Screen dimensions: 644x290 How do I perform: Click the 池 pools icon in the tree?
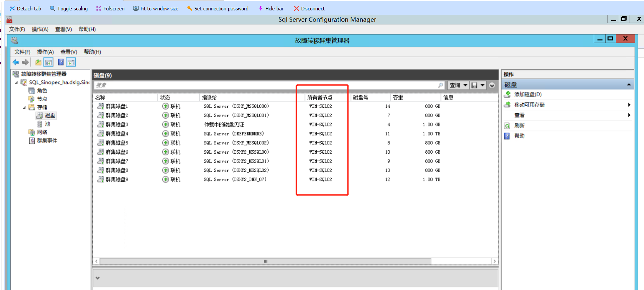pos(40,124)
